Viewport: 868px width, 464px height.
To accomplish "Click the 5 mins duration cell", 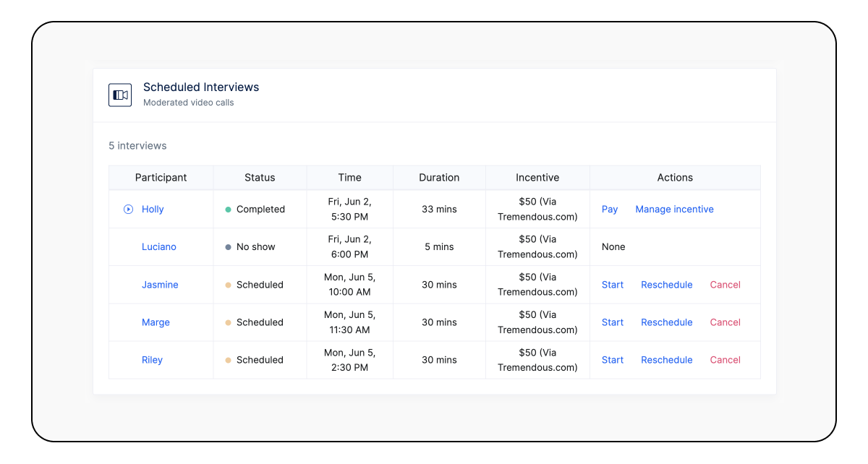I will pos(439,247).
